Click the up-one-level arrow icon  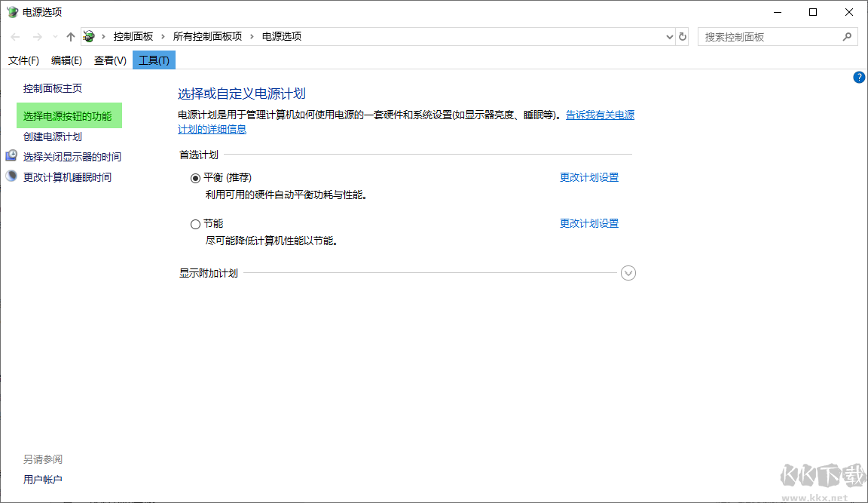(x=70, y=35)
